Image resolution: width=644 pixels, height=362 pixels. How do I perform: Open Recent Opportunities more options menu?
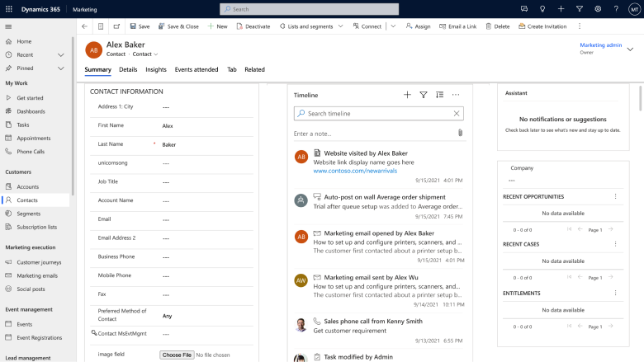coord(615,196)
